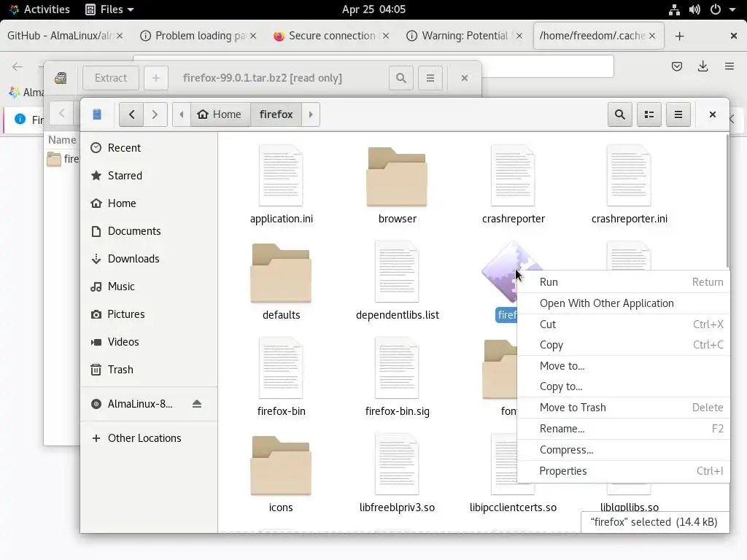Screen dimensions: 747x560
Task: Go back in Files navigation
Action: point(131,114)
